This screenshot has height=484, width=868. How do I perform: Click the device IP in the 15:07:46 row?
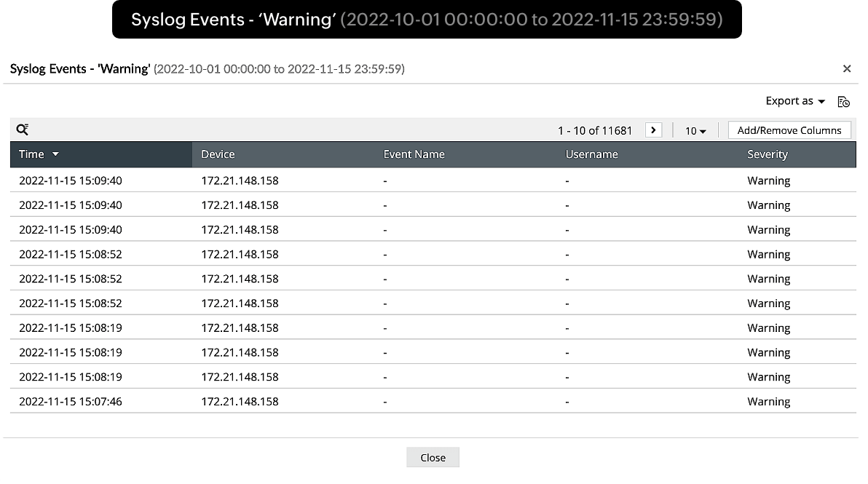point(240,401)
